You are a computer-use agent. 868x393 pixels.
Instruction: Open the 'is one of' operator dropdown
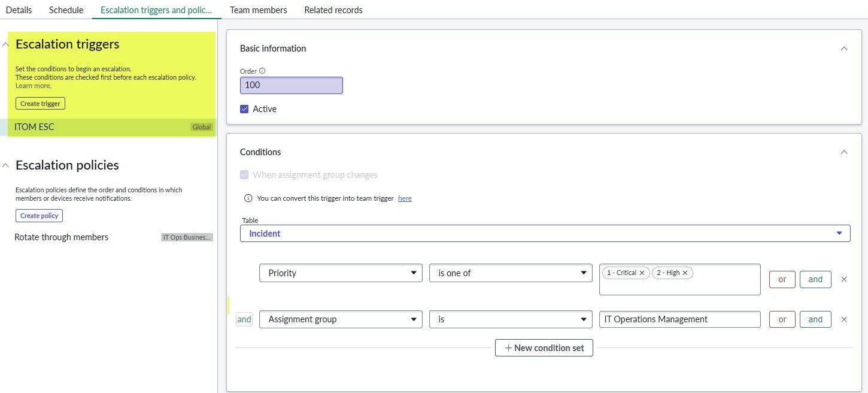click(511, 273)
